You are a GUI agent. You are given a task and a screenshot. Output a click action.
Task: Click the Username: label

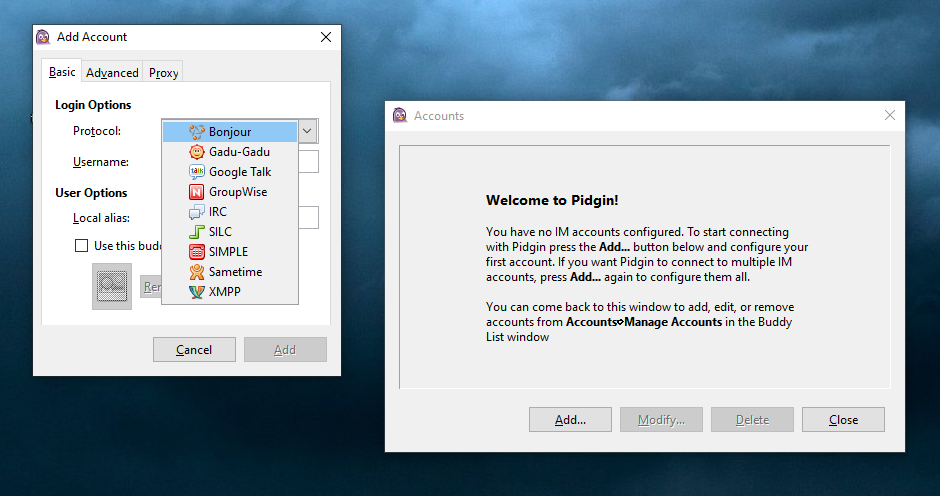101,162
